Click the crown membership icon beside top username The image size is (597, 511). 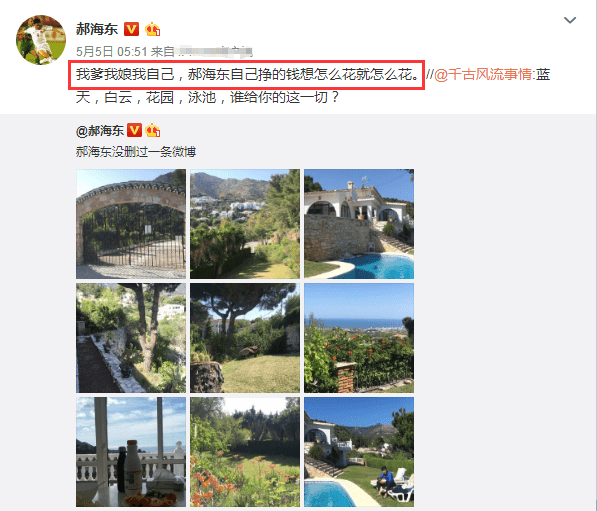click(x=152, y=29)
